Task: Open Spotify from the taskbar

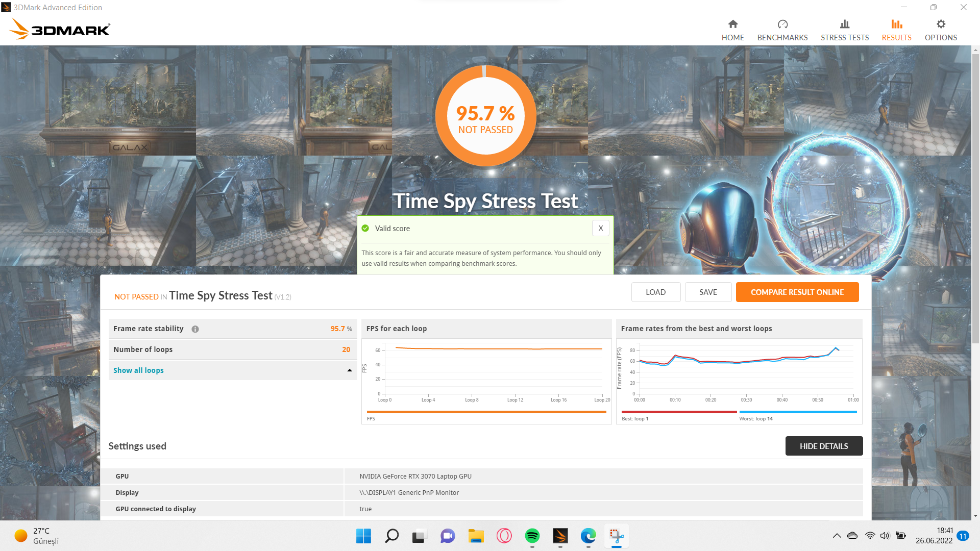Action: pos(532,536)
